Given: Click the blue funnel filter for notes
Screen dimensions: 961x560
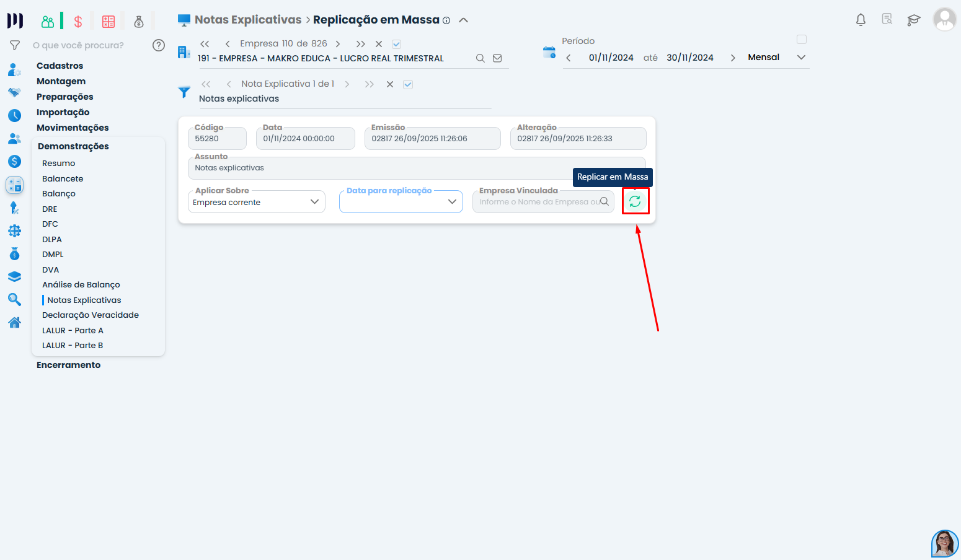Looking at the screenshot, I should click(184, 92).
